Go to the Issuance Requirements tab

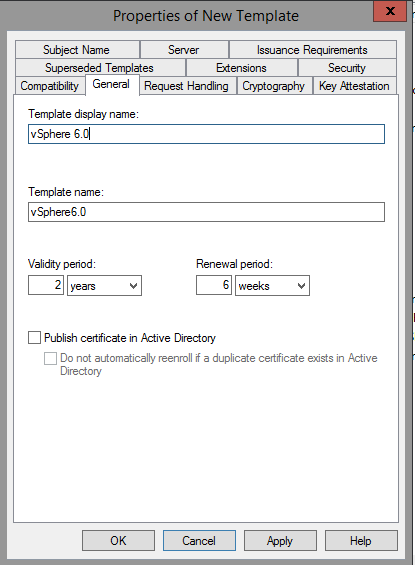pos(313,50)
